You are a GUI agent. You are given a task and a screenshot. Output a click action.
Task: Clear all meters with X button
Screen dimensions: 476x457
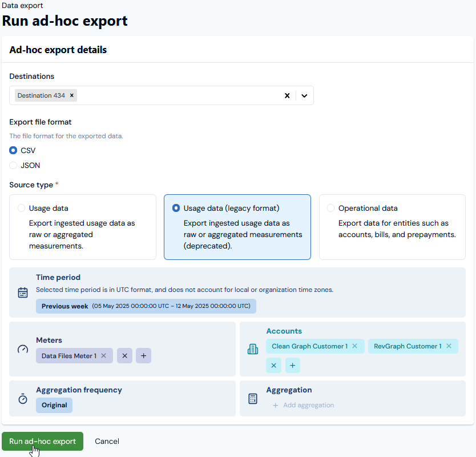(x=124, y=355)
